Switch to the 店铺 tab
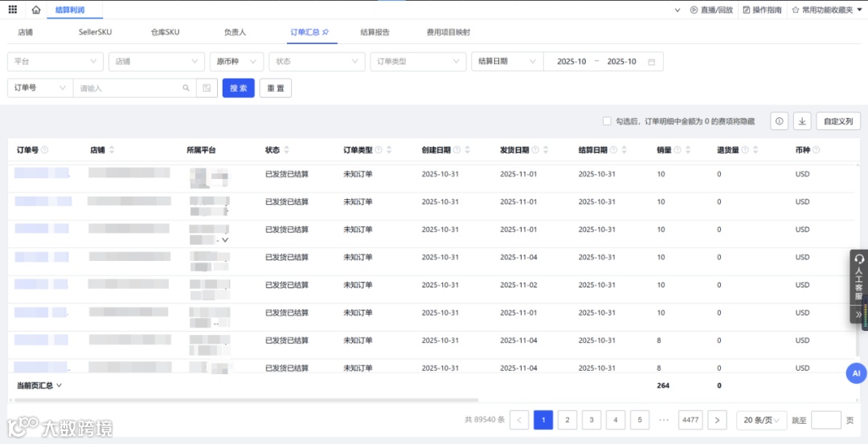 pos(25,32)
